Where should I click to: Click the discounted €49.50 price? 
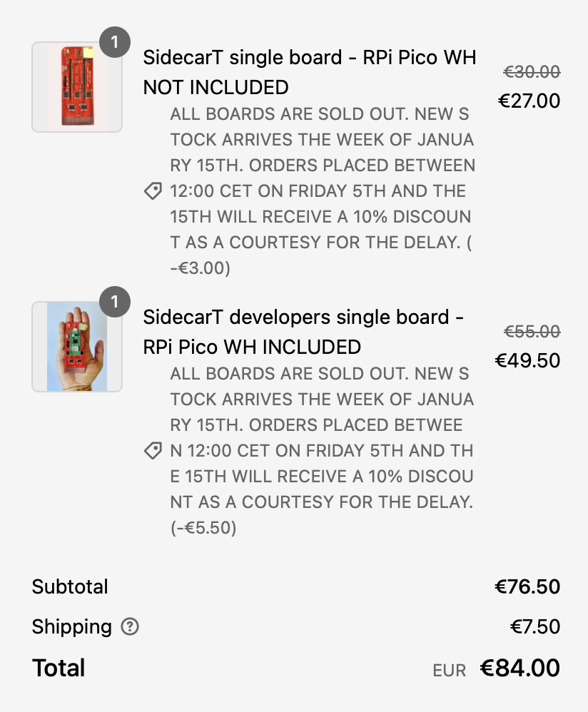click(x=527, y=360)
